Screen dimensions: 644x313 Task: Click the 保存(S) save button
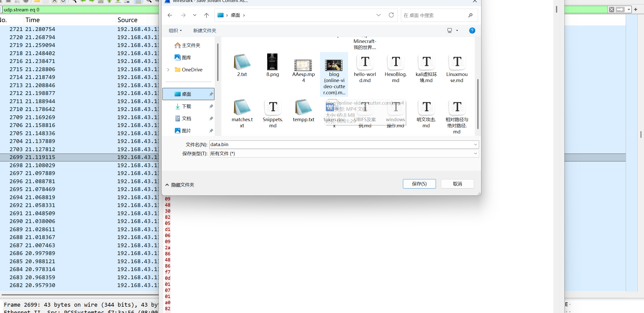[419, 184]
